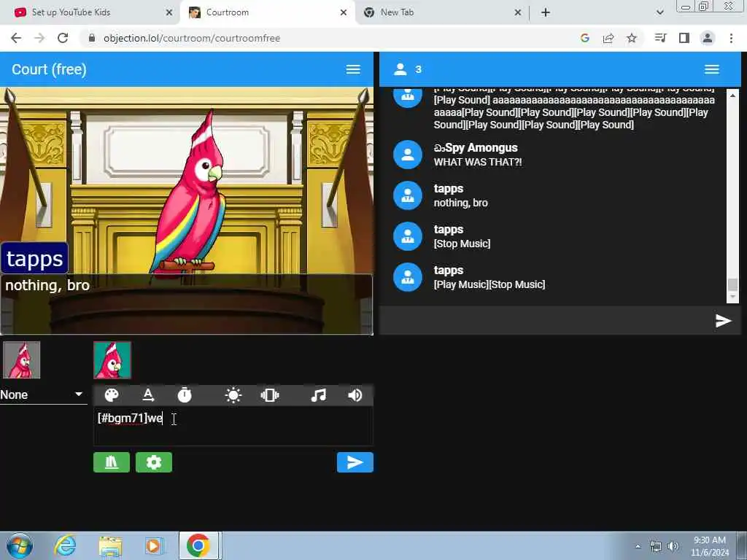This screenshot has width=747, height=560.
Task: Click avatar beside '[Play Music][Stop Music]' message
Action: coord(407,277)
